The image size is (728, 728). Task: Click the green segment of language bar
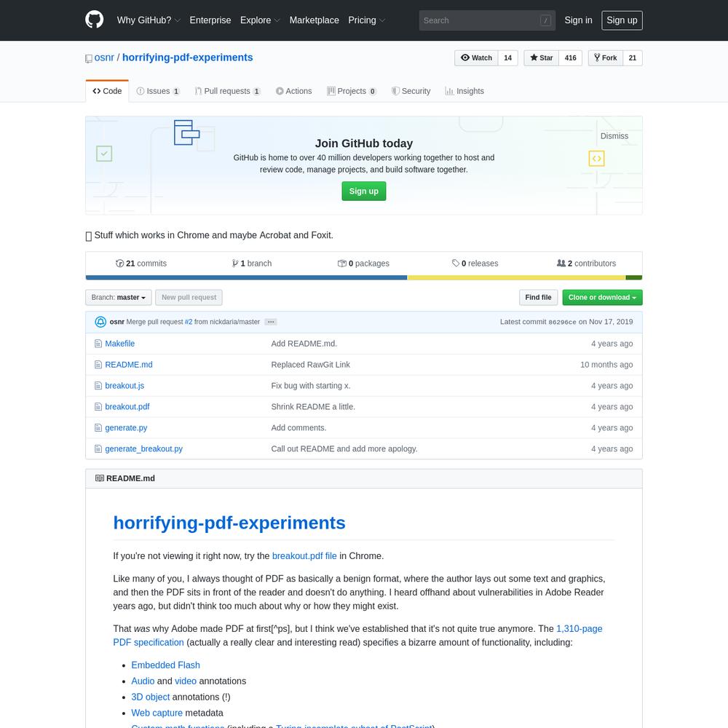click(634, 277)
